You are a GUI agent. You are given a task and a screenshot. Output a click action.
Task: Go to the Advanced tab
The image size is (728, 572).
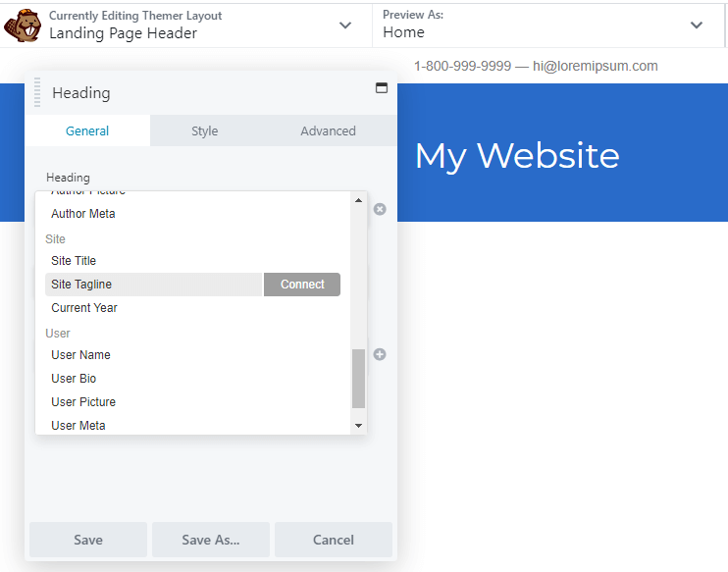point(328,130)
